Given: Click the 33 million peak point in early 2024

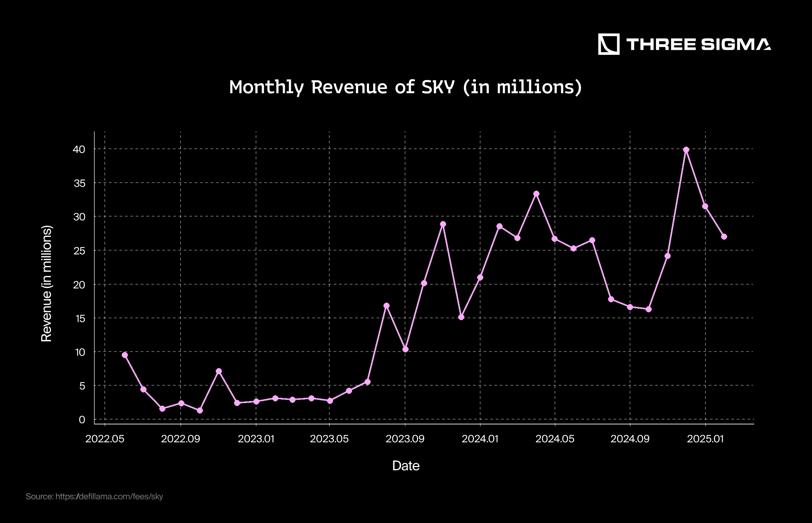Looking at the screenshot, I should coord(536,194).
